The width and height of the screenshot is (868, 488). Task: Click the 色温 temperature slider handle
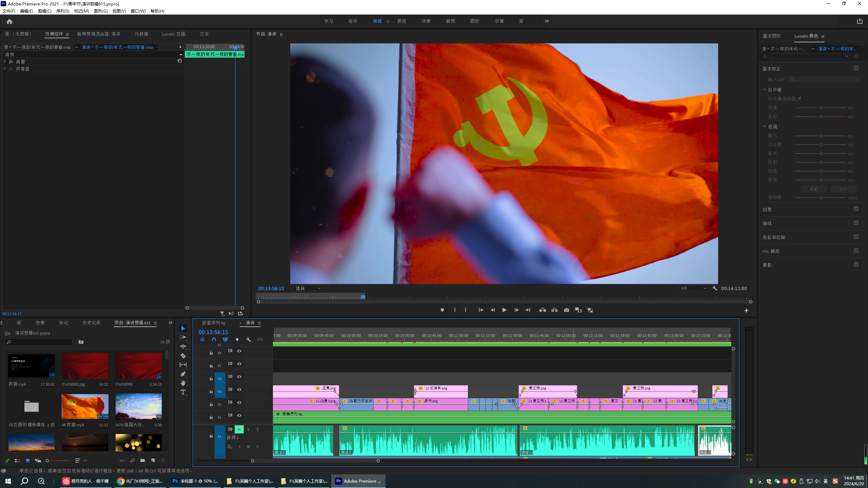coord(821,108)
